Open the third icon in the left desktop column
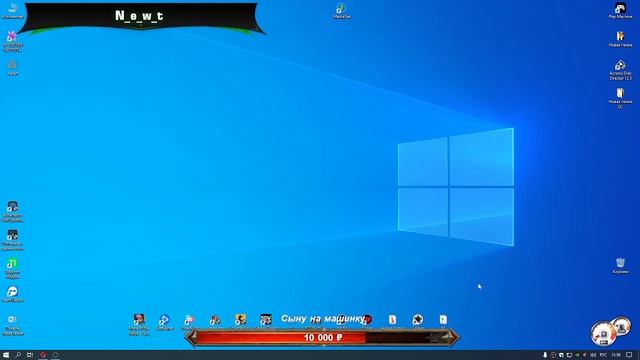 tap(13, 67)
